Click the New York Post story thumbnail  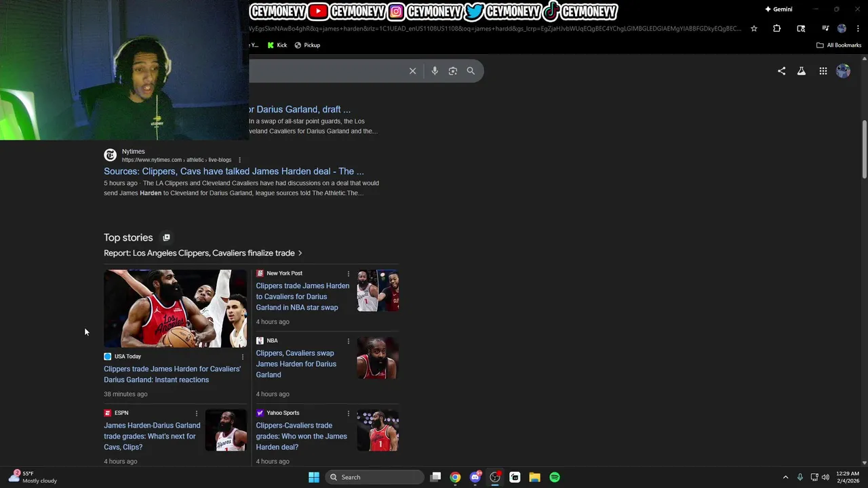pyautogui.click(x=378, y=291)
